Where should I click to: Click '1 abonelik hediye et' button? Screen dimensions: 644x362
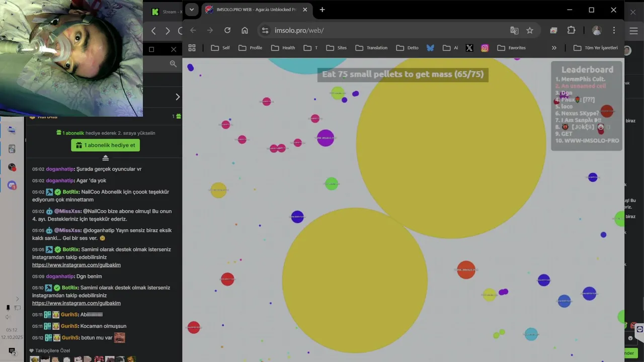pyautogui.click(x=105, y=145)
